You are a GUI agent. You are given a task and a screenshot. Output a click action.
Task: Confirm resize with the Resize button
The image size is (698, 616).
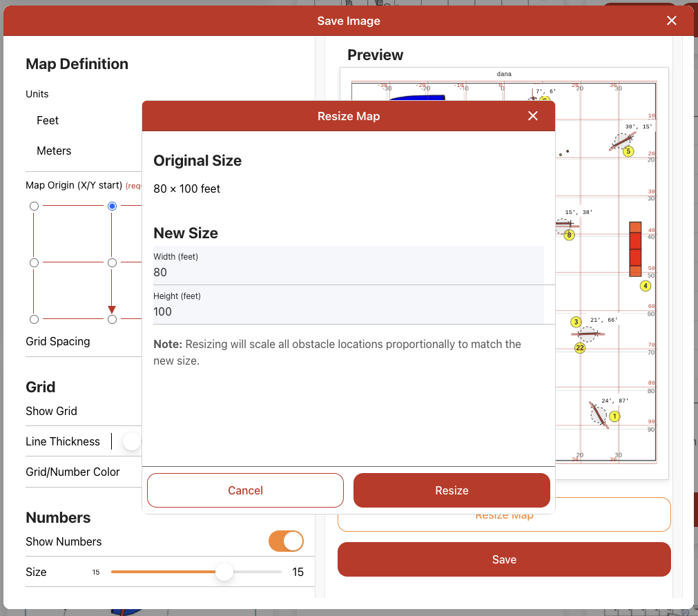(x=451, y=490)
